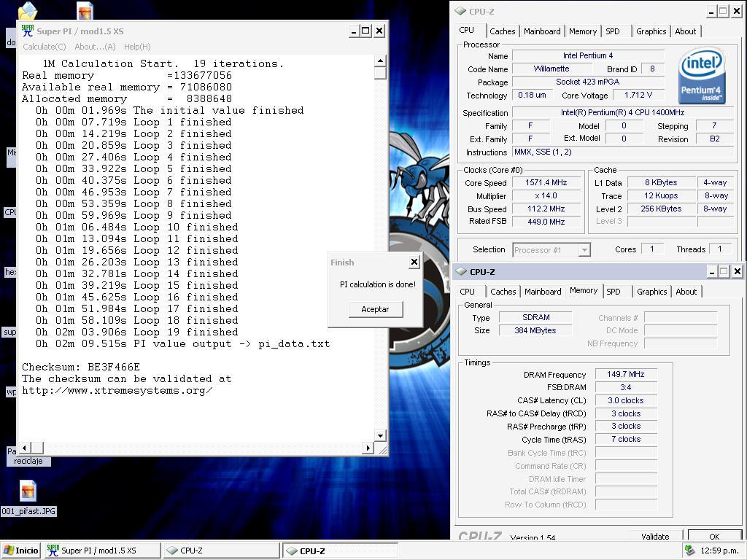The image size is (747, 560).
Task: Click Aceptar in the Finish dialog
Action: (x=376, y=309)
